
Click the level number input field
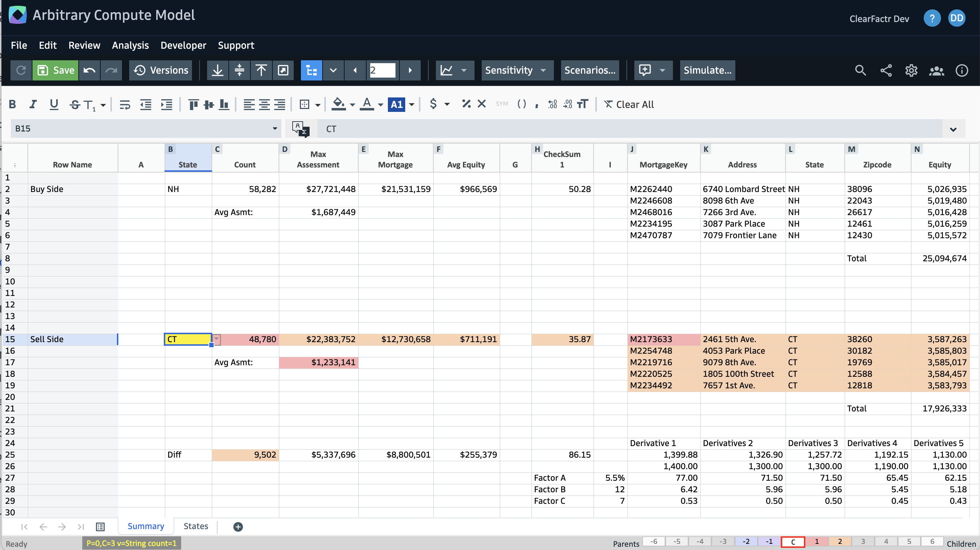(x=382, y=70)
